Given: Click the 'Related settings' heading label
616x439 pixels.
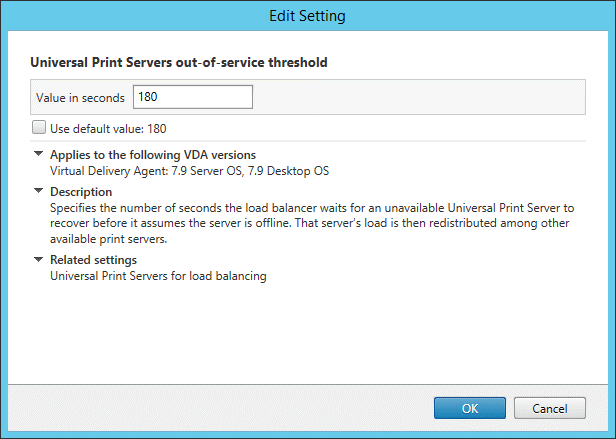Looking at the screenshot, I should click(94, 260).
